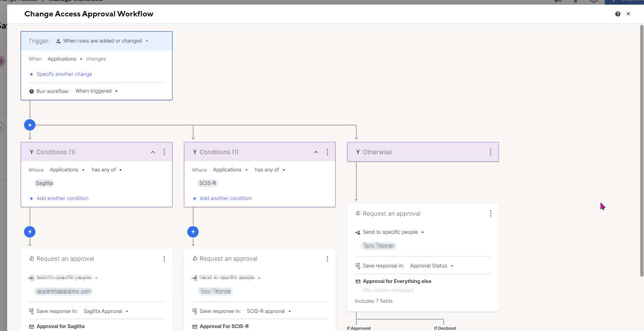
Task: Open 'has any of' dropdown in Sagitta condition
Action: (x=107, y=170)
